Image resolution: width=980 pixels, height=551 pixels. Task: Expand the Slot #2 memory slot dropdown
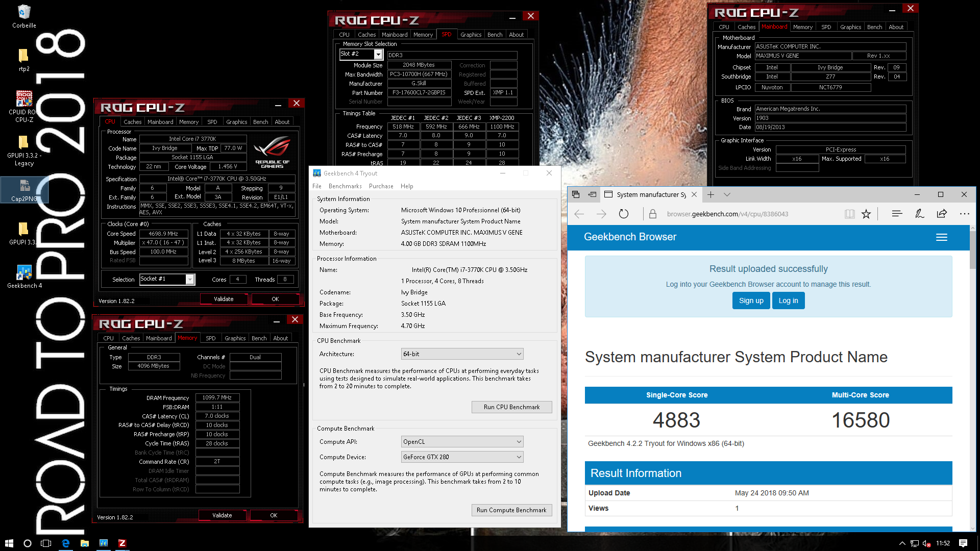[x=378, y=54]
